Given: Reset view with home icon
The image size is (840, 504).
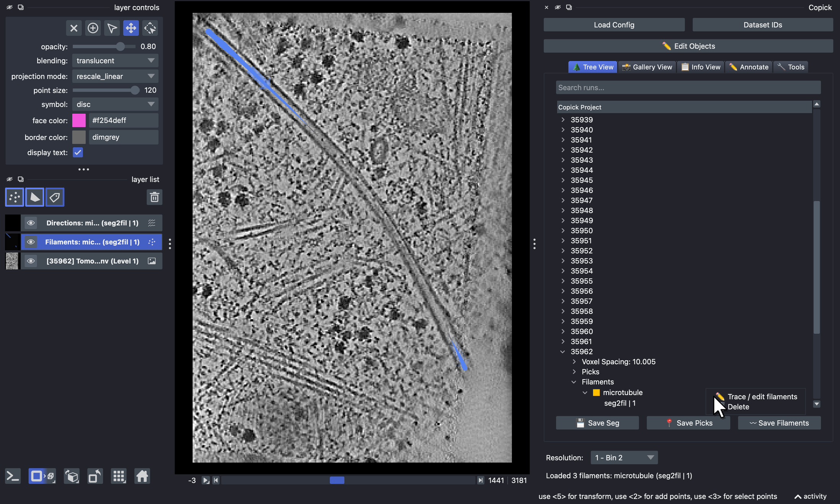Looking at the screenshot, I should coord(142,477).
